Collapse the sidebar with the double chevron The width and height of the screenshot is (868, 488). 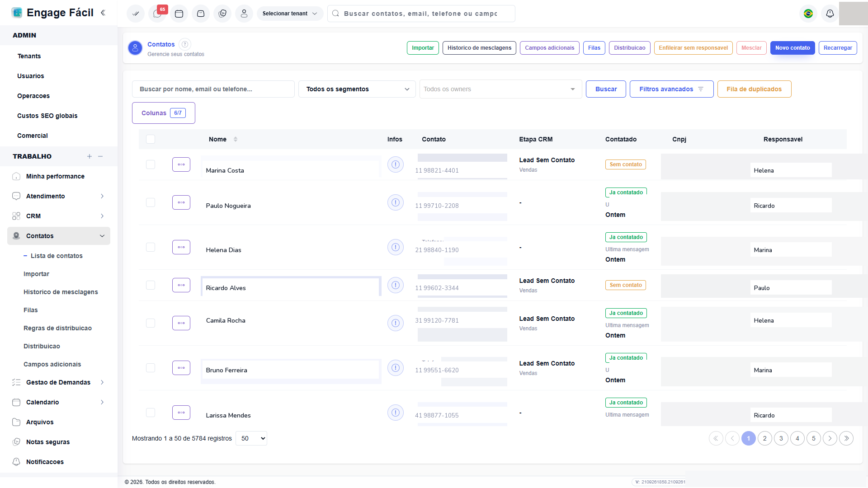point(103,13)
